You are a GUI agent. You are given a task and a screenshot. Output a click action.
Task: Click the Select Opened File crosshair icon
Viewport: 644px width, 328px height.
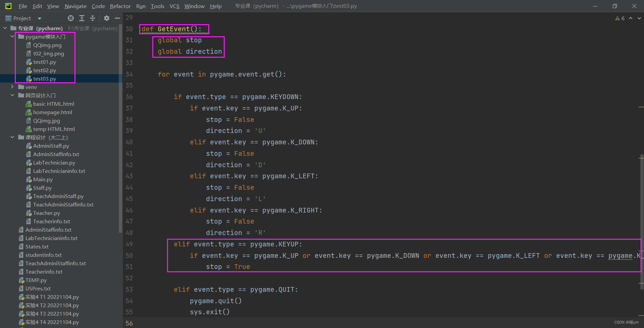pos(71,18)
